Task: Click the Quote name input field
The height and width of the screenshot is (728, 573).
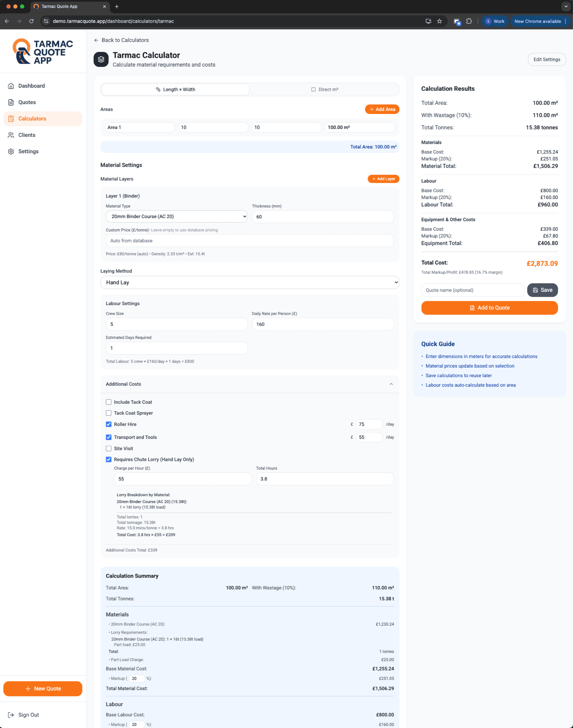Action: [x=472, y=290]
